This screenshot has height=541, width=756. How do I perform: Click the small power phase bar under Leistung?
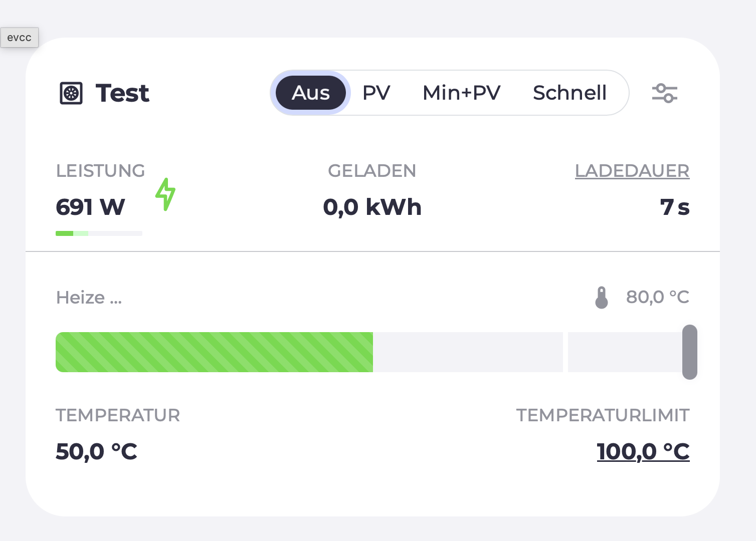pos(99,233)
